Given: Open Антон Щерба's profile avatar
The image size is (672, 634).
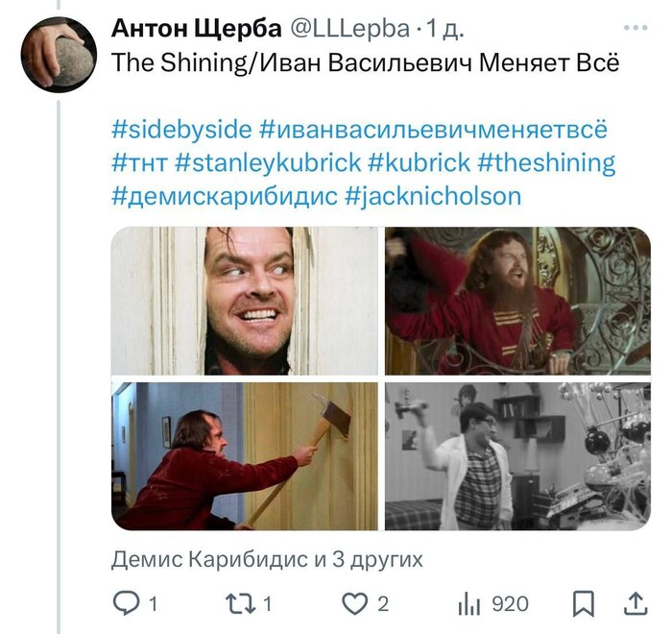Looking at the screenshot, I should tap(60, 55).
